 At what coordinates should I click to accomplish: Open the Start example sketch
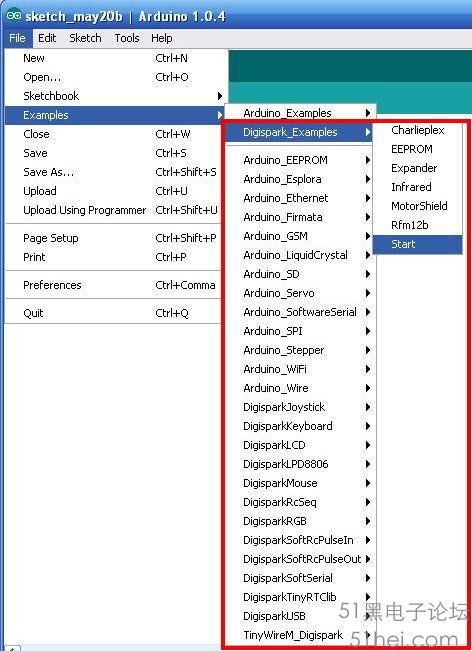tap(418, 245)
